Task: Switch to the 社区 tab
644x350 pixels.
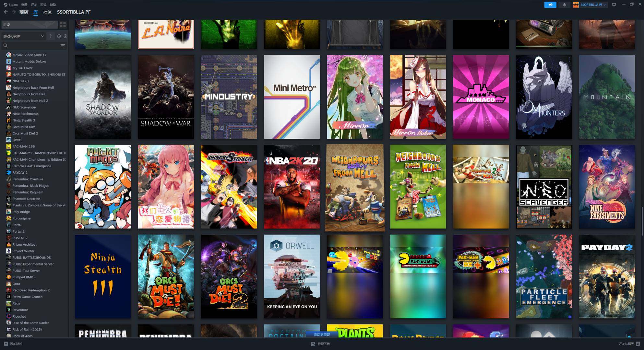Action: pos(47,12)
